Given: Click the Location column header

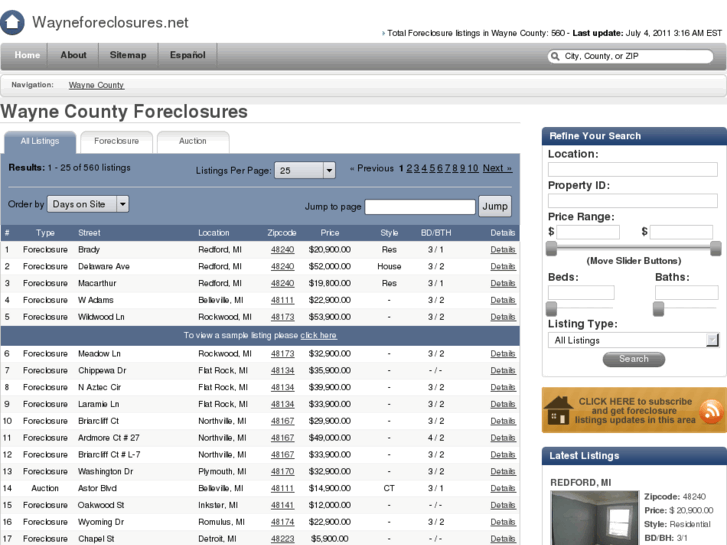Looking at the screenshot, I should [x=214, y=233].
